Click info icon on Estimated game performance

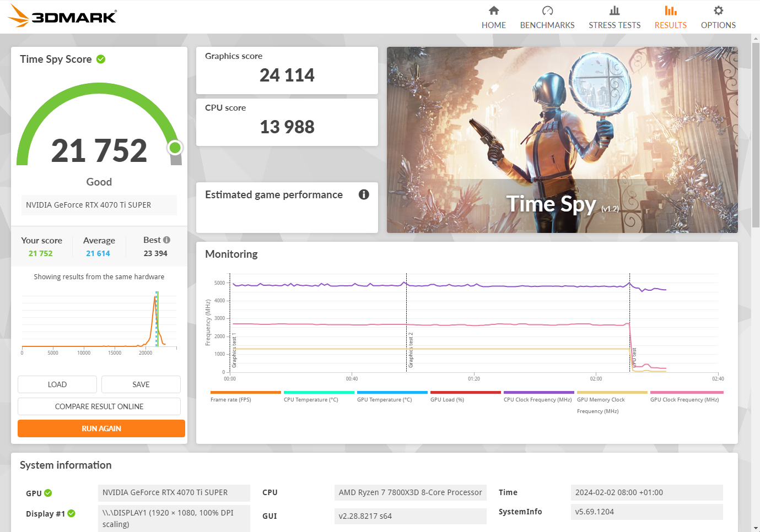[x=364, y=194]
